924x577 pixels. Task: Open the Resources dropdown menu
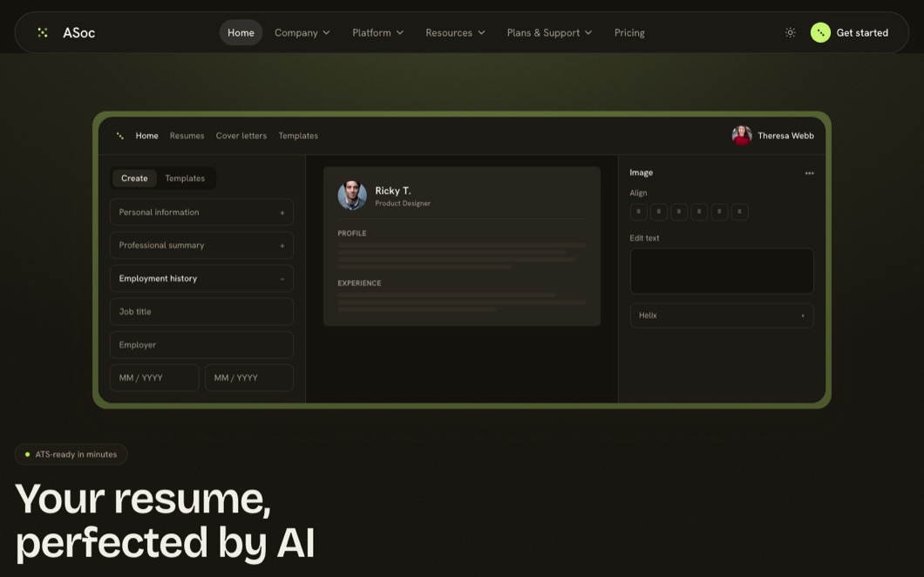click(455, 32)
